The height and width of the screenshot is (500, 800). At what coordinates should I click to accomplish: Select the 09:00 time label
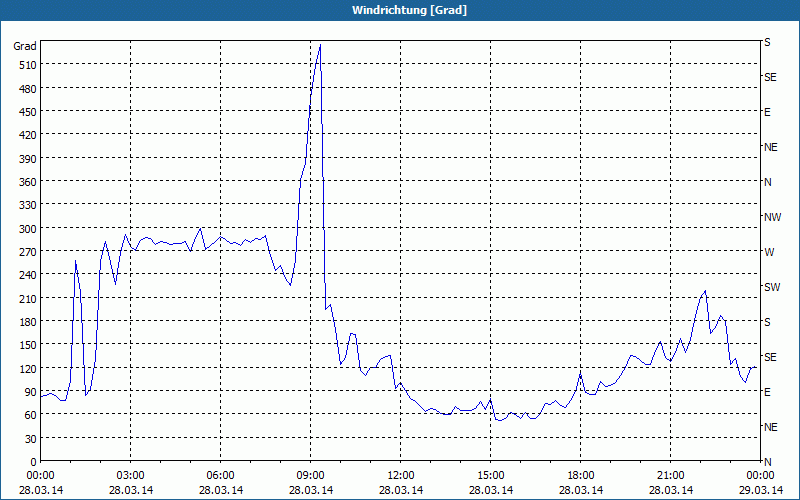[x=311, y=476]
